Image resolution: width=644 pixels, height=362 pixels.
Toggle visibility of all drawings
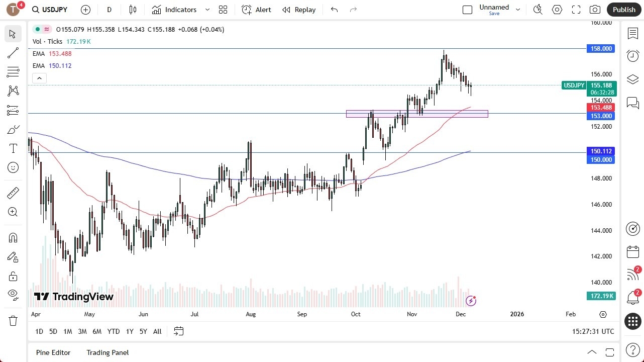13,295
